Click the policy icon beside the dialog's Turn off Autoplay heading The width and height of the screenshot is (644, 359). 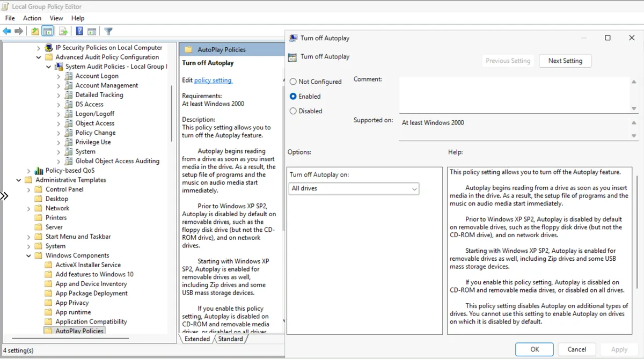pyautogui.click(x=292, y=57)
